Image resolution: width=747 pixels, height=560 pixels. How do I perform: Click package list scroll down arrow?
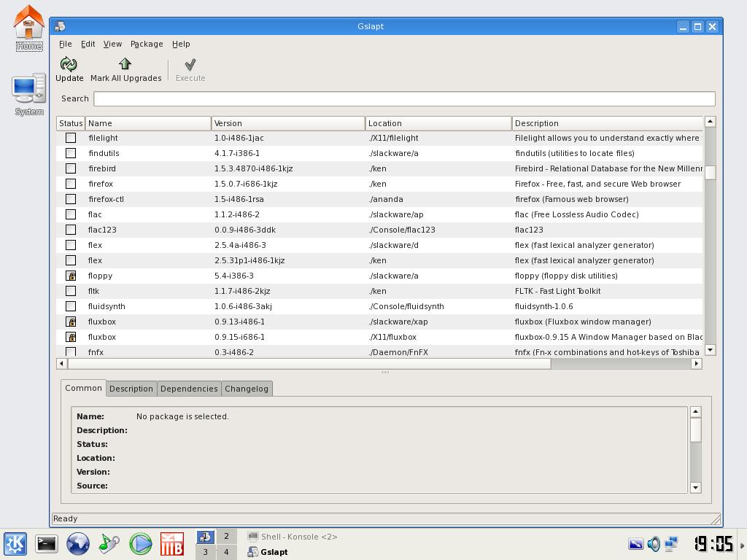point(710,350)
